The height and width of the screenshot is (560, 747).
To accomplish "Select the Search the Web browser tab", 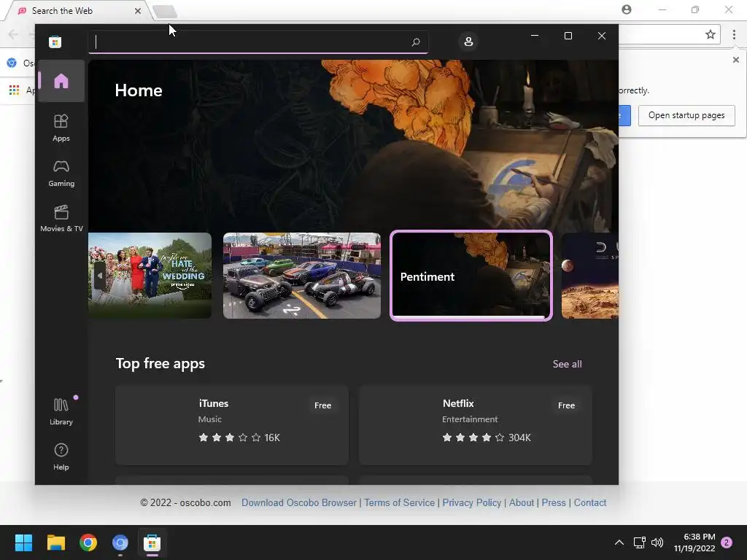I will tap(79, 10).
